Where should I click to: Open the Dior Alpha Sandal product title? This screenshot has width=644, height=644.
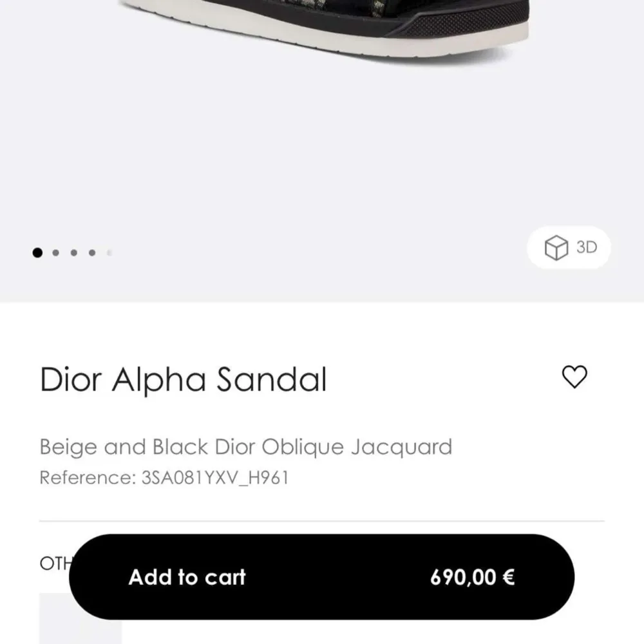point(182,379)
